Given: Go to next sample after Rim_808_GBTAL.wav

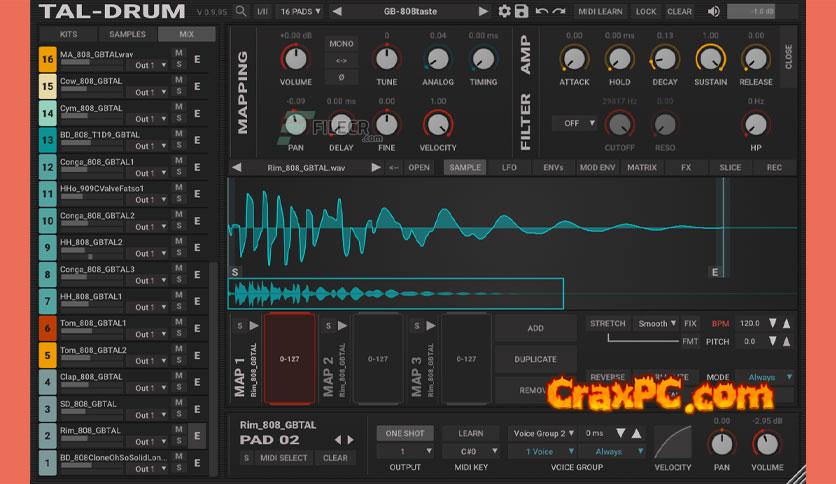Looking at the screenshot, I should [x=376, y=167].
